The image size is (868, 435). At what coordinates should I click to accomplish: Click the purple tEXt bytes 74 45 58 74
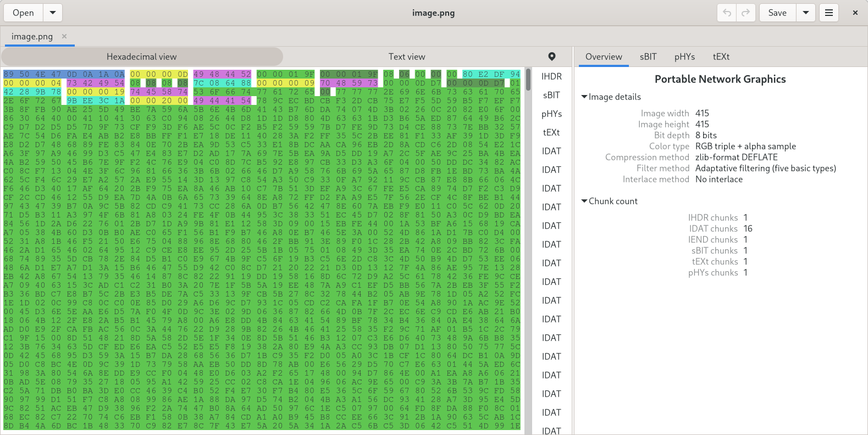coord(159,92)
